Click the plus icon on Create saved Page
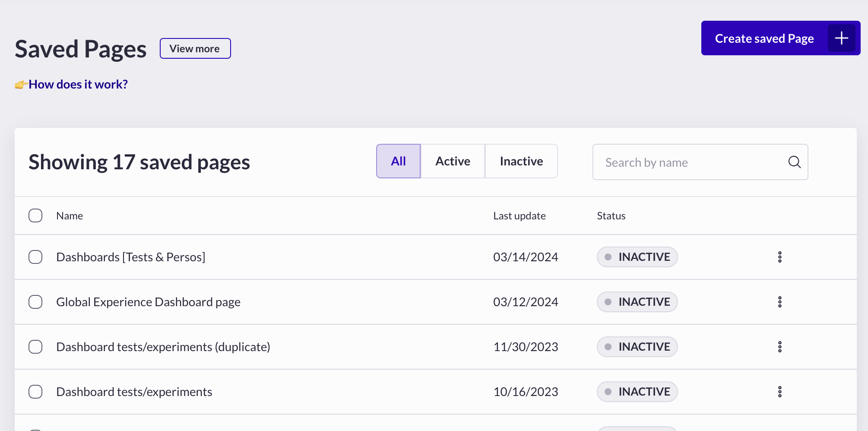 (841, 38)
